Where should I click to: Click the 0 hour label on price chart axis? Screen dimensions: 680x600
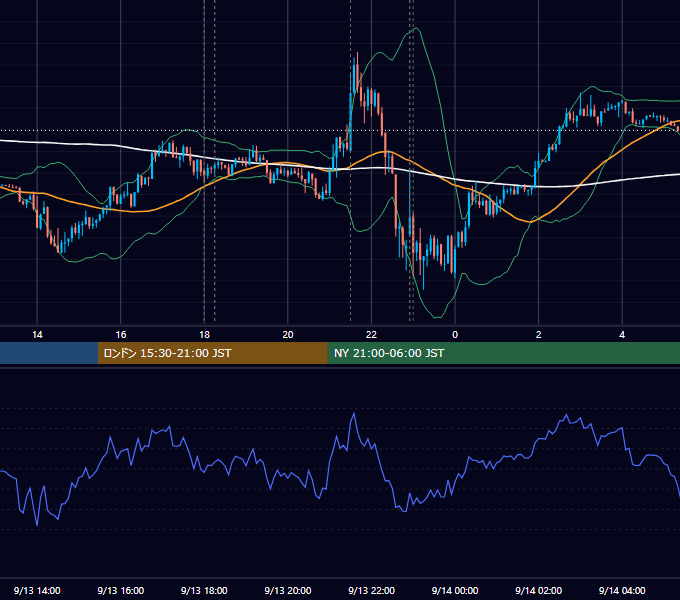(x=455, y=335)
